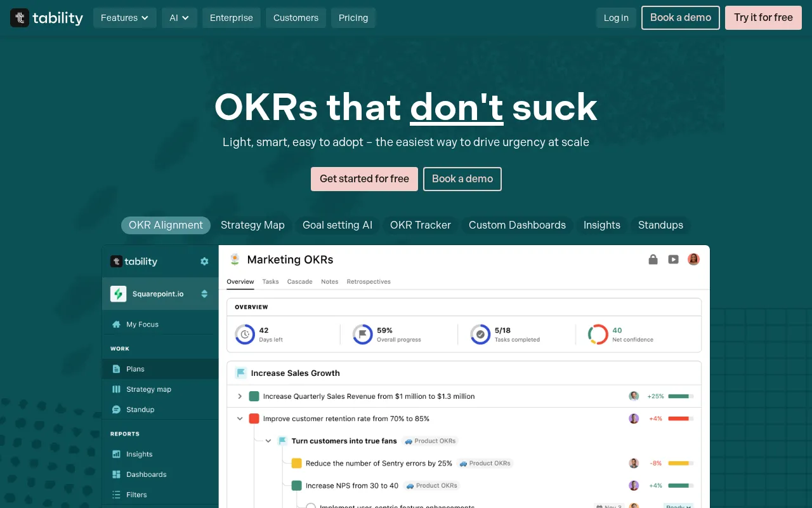The width and height of the screenshot is (812, 508).
Task: Switch to the Goal setting AI tab
Action: click(337, 225)
